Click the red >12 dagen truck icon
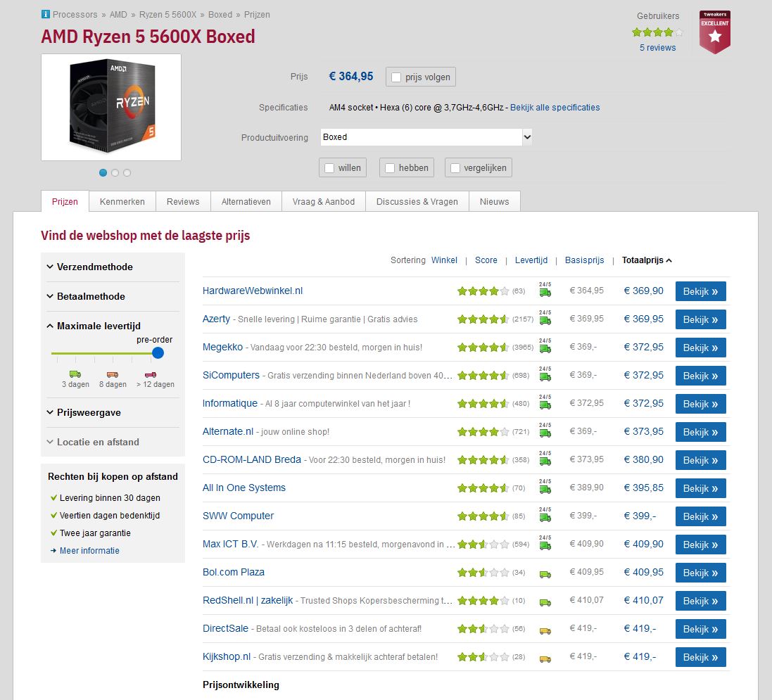 tap(151, 374)
